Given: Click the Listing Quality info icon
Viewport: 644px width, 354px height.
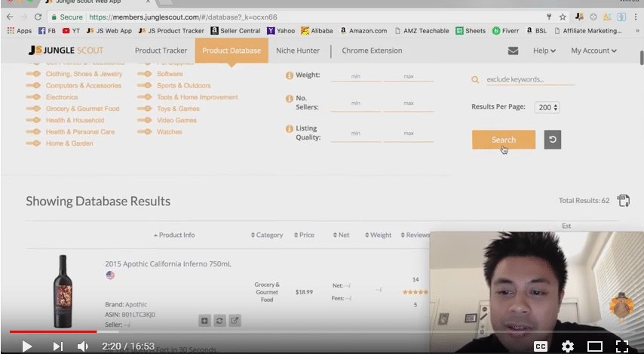Looking at the screenshot, I should (x=290, y=128).
